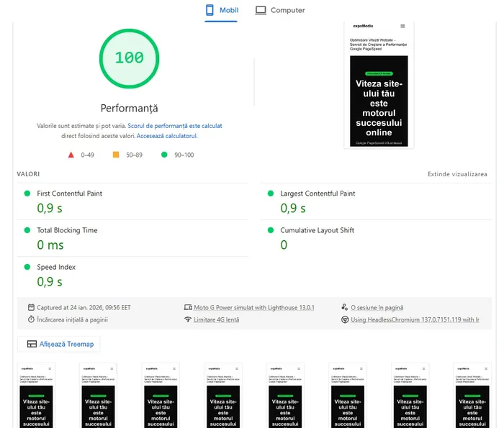Image resolution: width=504 pixels, height=428 pixels.
Task: Click the First Contentful Paint green dot
Action: pos(27,193)
